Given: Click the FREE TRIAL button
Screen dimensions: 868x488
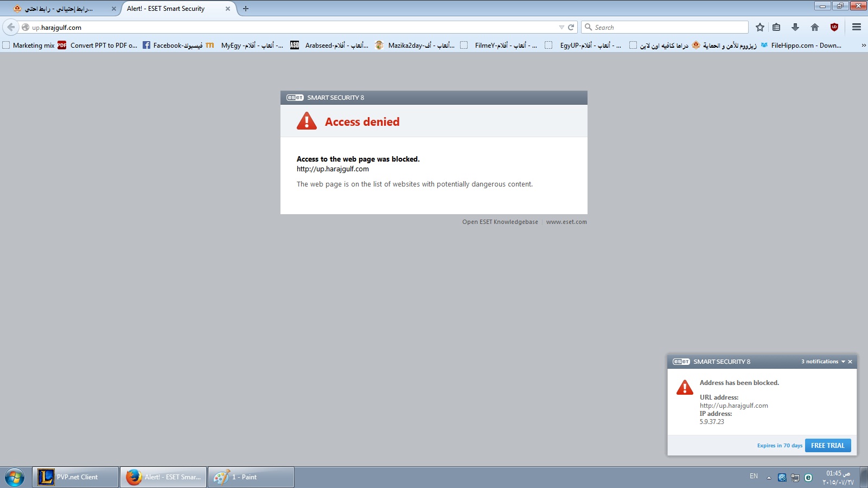Looking at the screenshot, I should (828, 445).
